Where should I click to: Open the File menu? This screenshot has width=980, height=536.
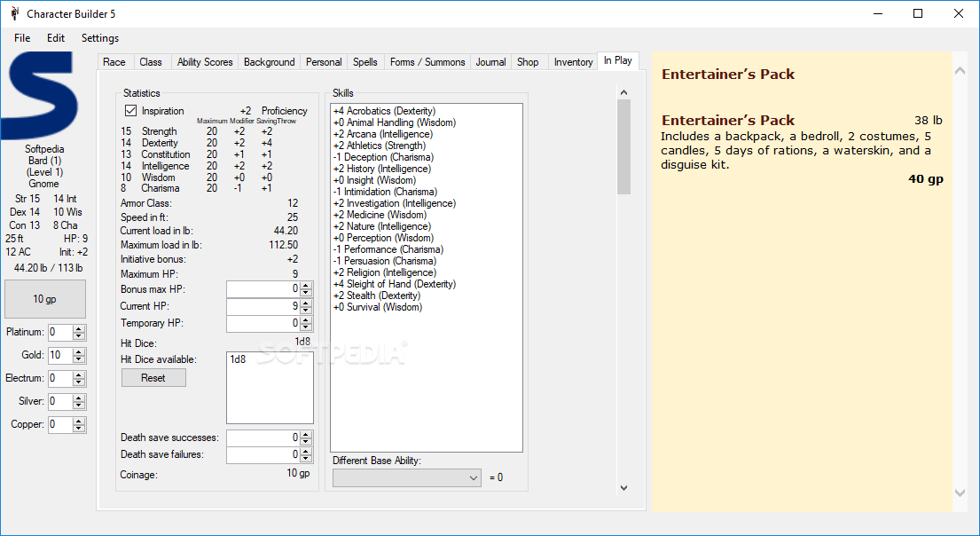22,38
